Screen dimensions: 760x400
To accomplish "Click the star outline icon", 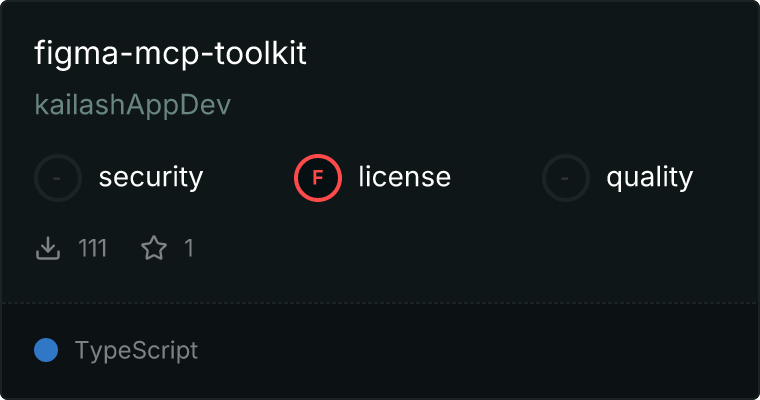I will click(x=154, y=248).
